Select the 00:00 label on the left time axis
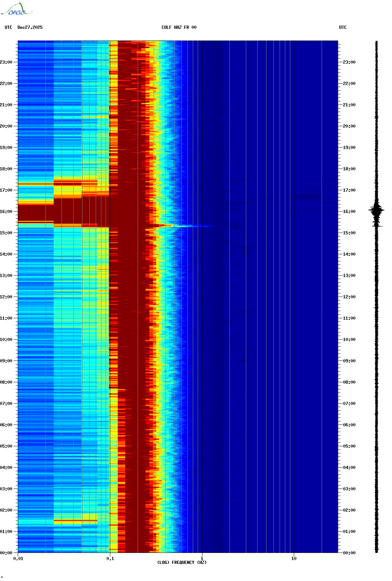Image resolution: width=392 pixels, height=581 pixels. coord(6,553)
